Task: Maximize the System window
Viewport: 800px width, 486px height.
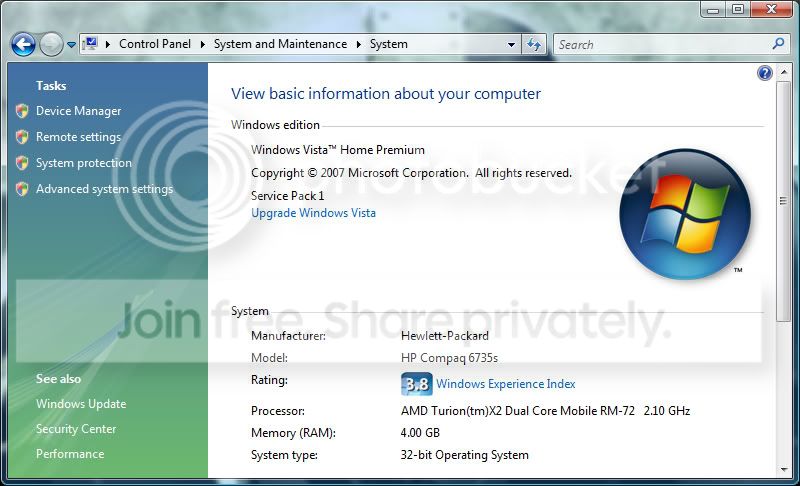Action: [738, 9]
